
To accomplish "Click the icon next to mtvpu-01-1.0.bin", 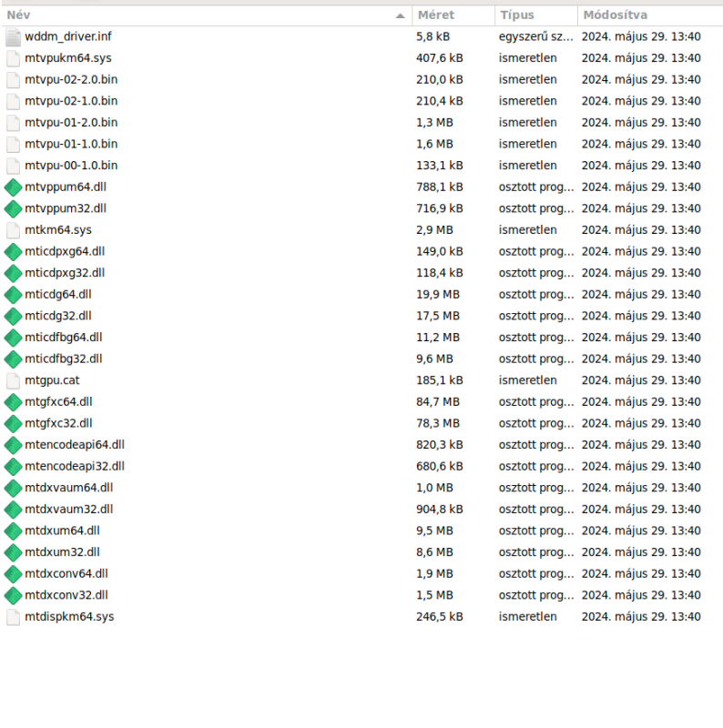I will coord(13,144).
